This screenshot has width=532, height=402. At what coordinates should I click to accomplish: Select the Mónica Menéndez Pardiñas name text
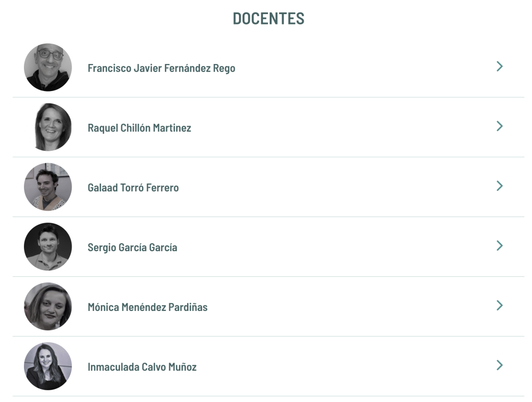[x=148, y=307]
